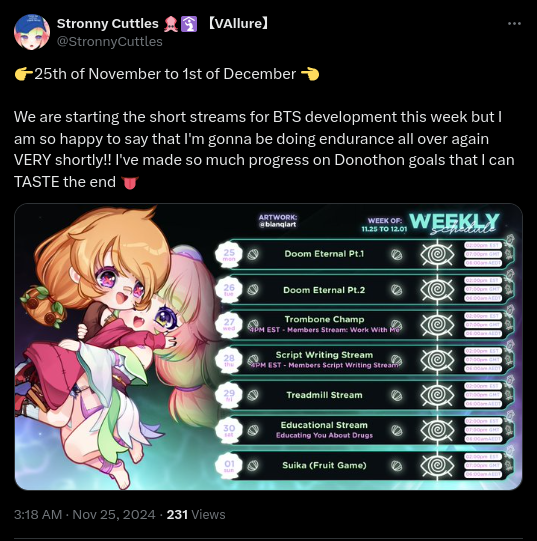Open the three-dot more options menu
537x541 pixels.
(x=514, y=23)
